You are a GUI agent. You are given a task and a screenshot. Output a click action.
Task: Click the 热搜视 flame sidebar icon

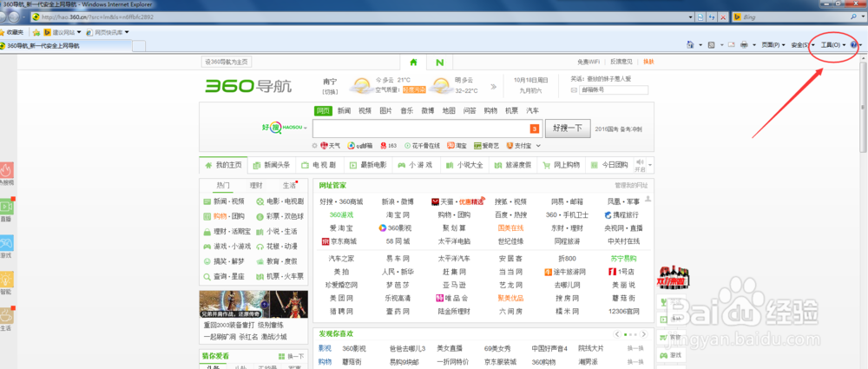[6, 171]
